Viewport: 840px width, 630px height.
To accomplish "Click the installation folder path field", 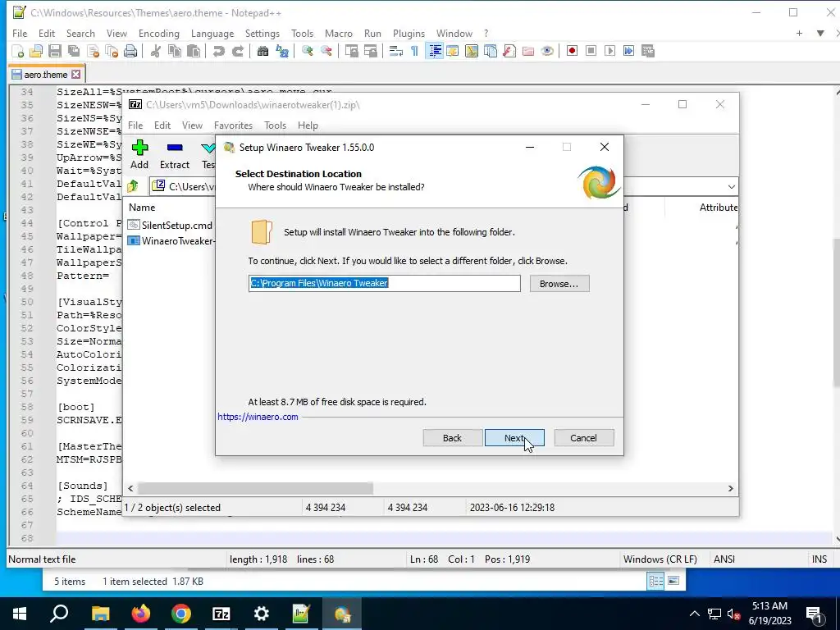I will (384, 283).
